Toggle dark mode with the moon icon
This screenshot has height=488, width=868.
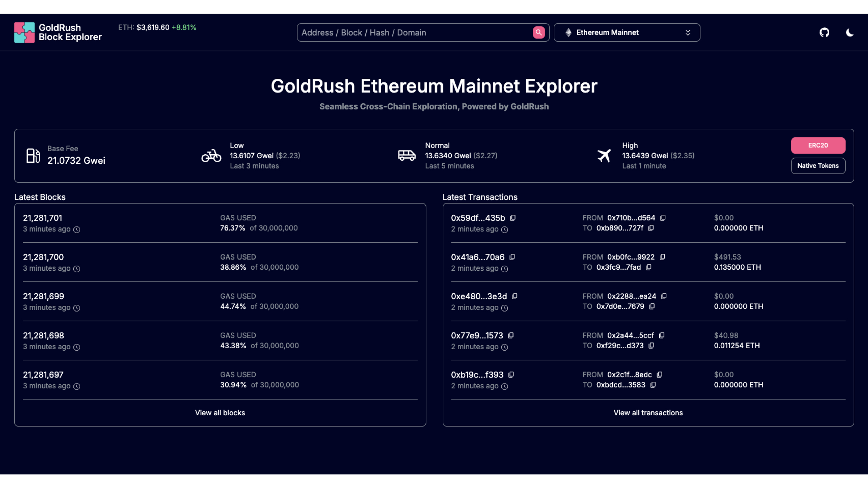point(850,33)
